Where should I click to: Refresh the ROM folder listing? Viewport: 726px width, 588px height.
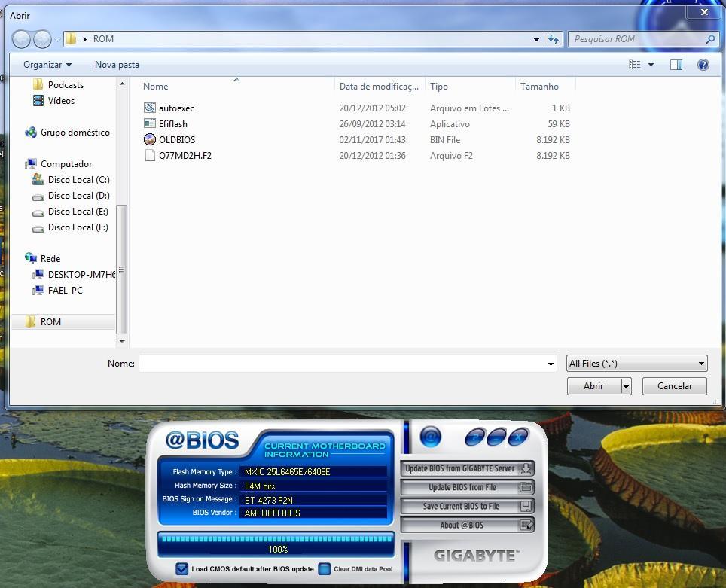pos(554,39)
